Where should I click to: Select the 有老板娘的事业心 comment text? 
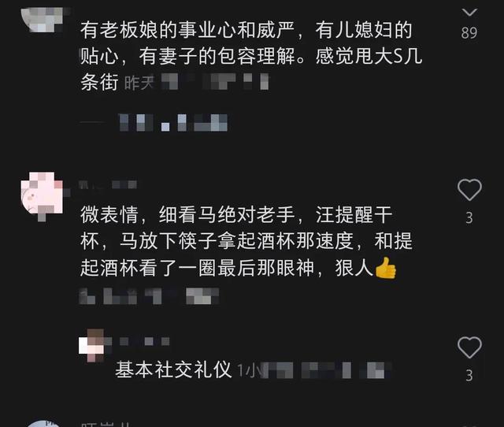point(251,56)
